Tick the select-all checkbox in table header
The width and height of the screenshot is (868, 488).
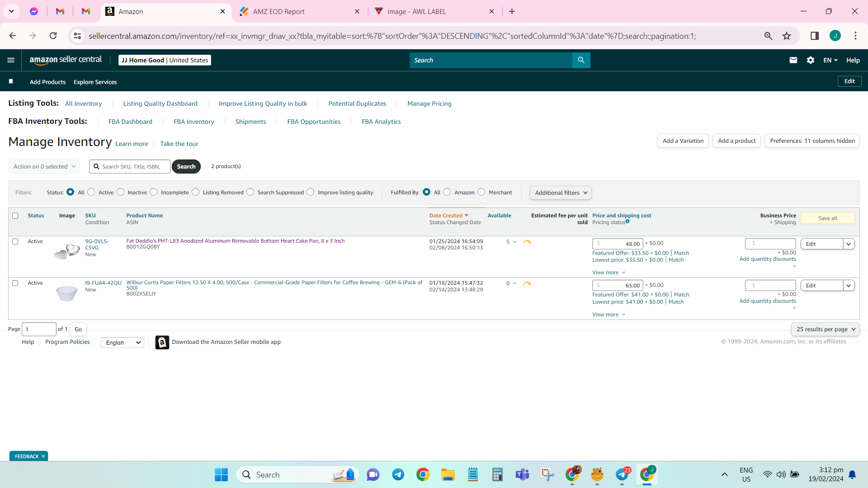click(15, 216)
